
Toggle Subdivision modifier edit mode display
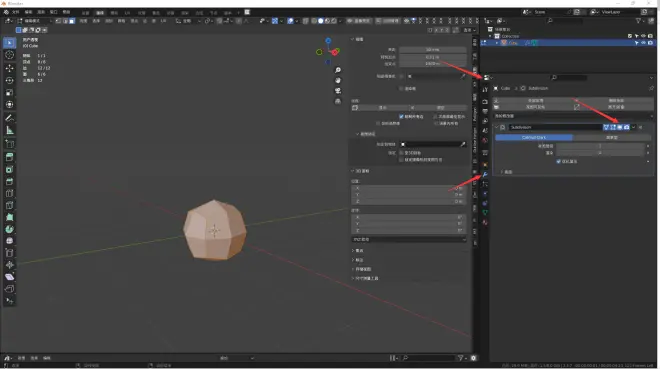pos(613,127)
